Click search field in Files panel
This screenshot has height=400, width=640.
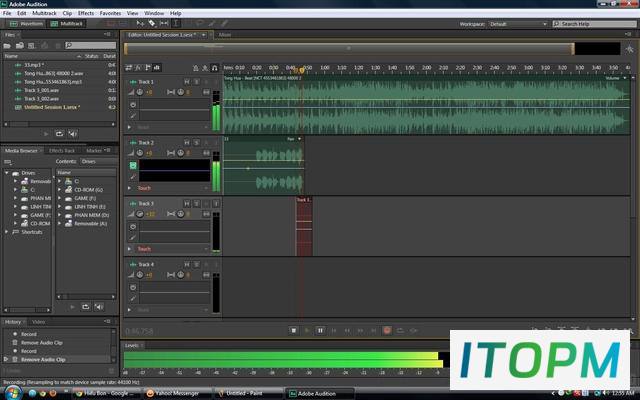click(91, 45)
